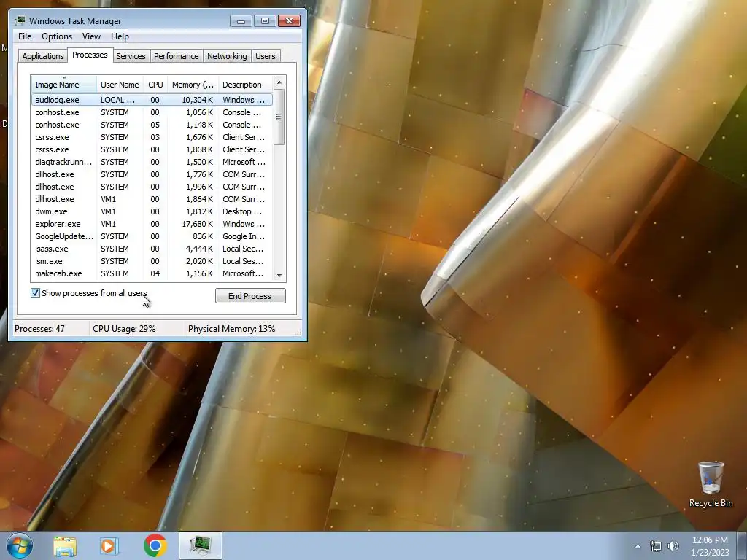Select dllhost.exe using 1,776 K memory

152,174
